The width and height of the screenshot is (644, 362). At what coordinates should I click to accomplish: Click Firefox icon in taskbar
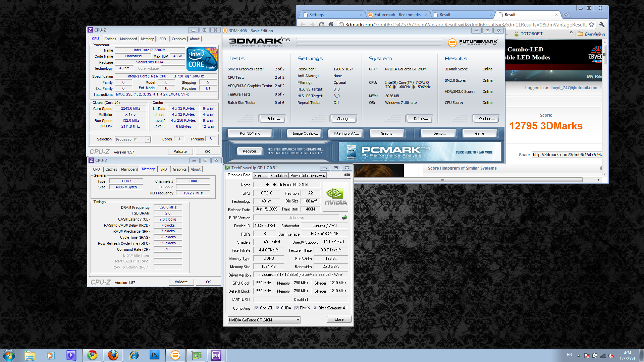pyautogui.click(x=113, y=355)
